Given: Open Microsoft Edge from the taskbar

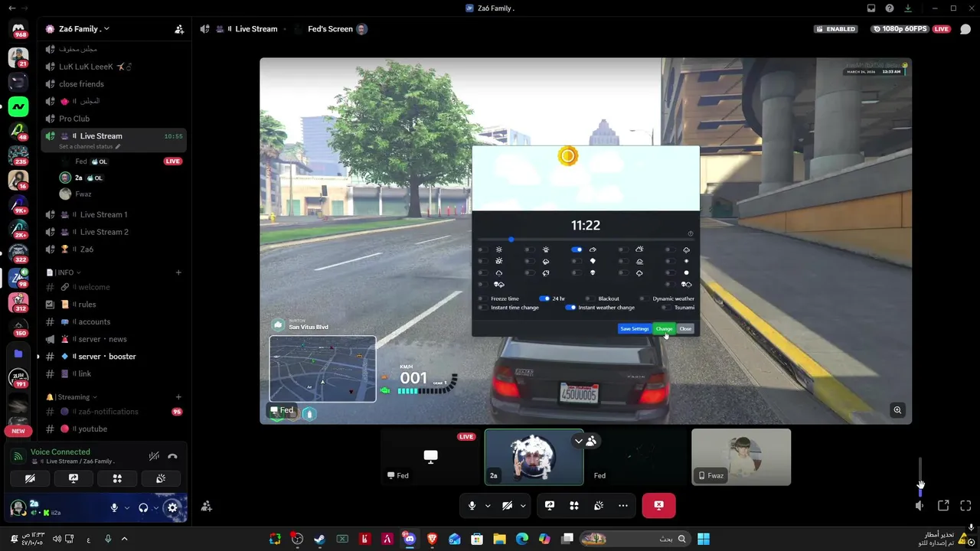Looking at the screenshot, I should click(522, 539).
